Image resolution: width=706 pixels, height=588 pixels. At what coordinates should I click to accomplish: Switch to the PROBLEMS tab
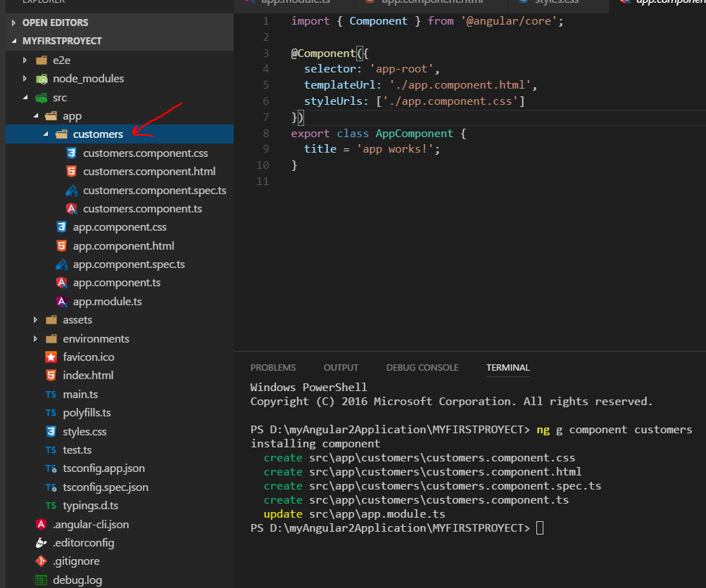272,367
